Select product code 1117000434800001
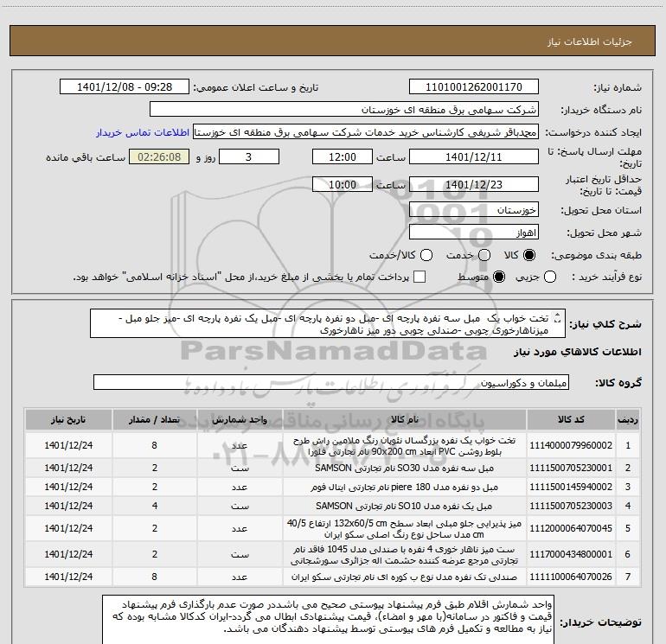 571,554
